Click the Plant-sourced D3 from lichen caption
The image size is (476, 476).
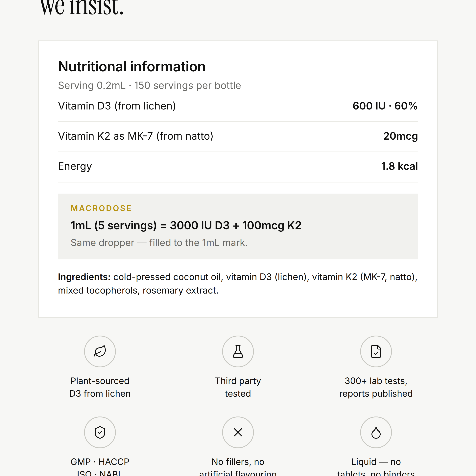click(x=100, y=387)
